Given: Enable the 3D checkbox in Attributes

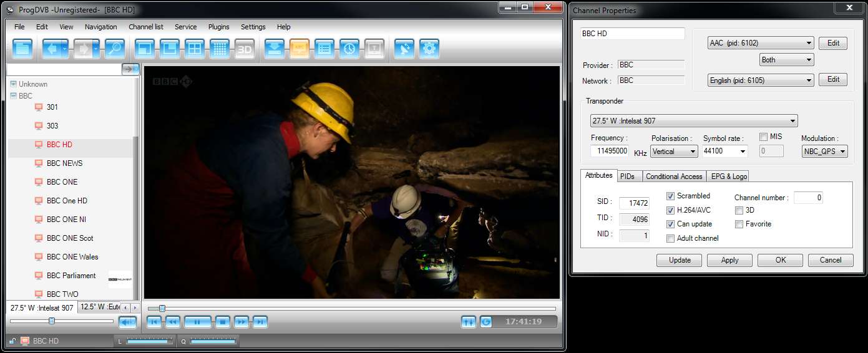Looking at the screenshot, I should pos(739,210).
